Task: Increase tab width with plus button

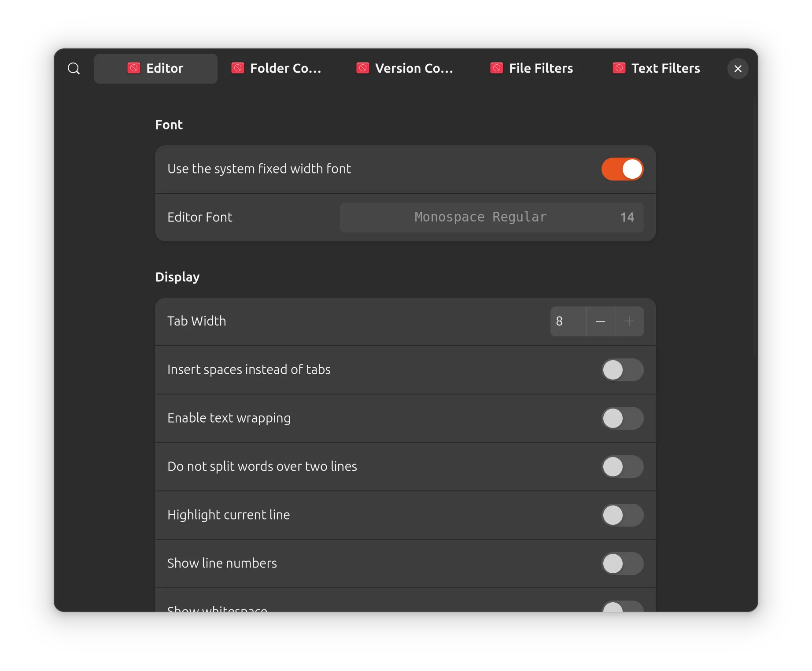Action: [x=629, y=322]
